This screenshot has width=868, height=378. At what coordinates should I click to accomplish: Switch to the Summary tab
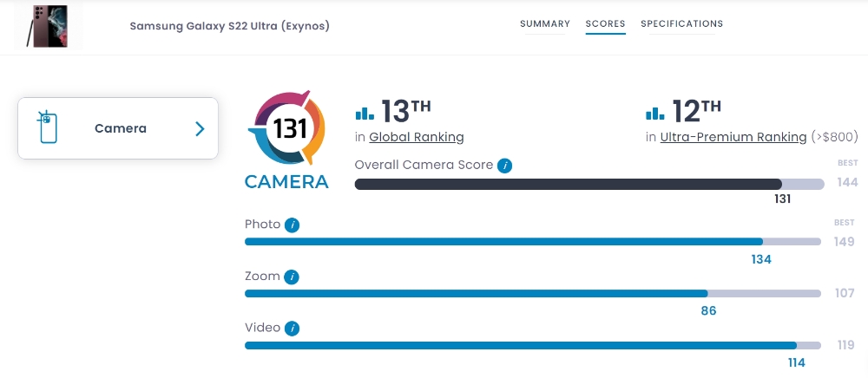coord(545,24)
